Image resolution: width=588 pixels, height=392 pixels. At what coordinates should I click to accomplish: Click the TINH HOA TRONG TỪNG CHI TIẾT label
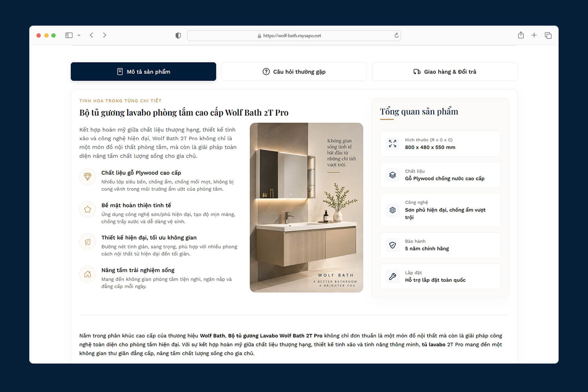[120, 101]
